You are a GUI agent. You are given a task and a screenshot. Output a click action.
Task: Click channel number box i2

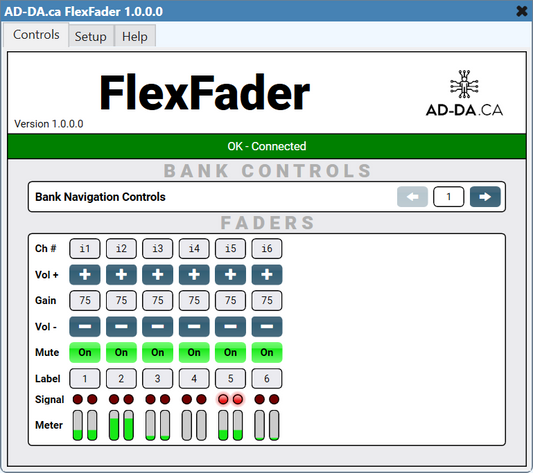121,249
